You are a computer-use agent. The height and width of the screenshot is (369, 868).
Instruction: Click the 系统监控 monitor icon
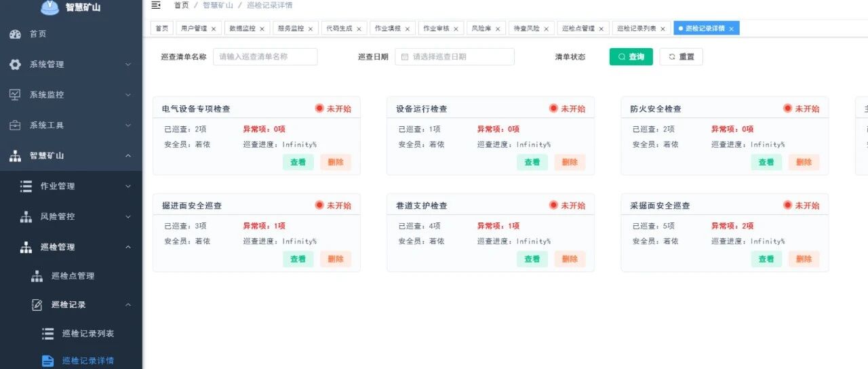tap(15, 95)
